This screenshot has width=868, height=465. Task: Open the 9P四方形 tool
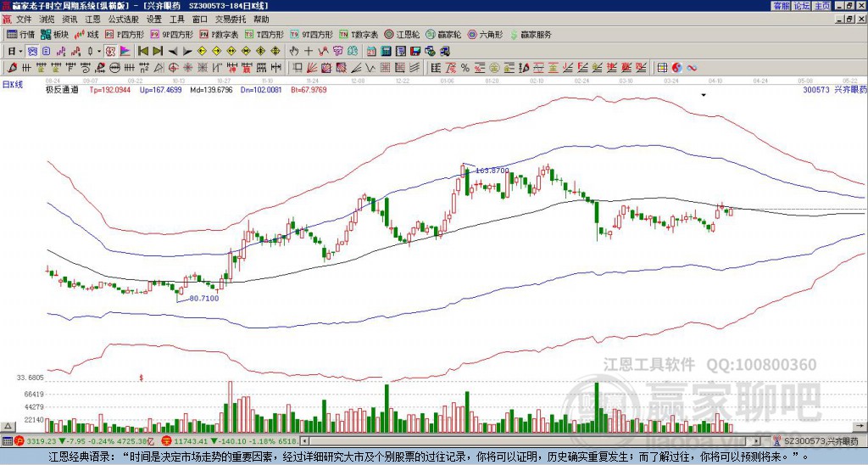171,34
